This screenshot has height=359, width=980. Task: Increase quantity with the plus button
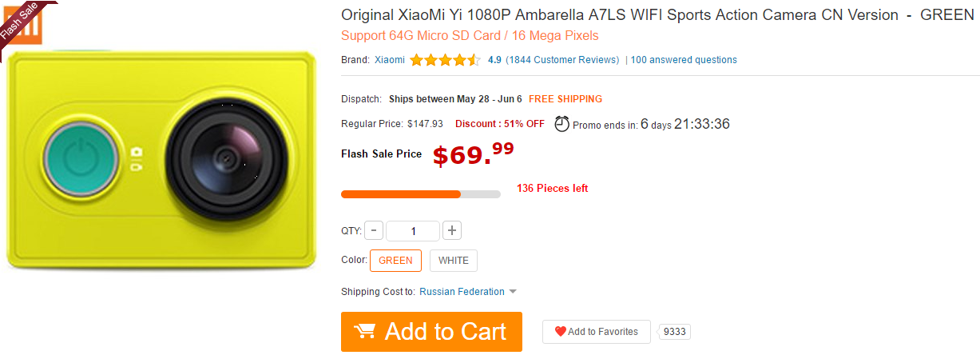pos(451,231)
